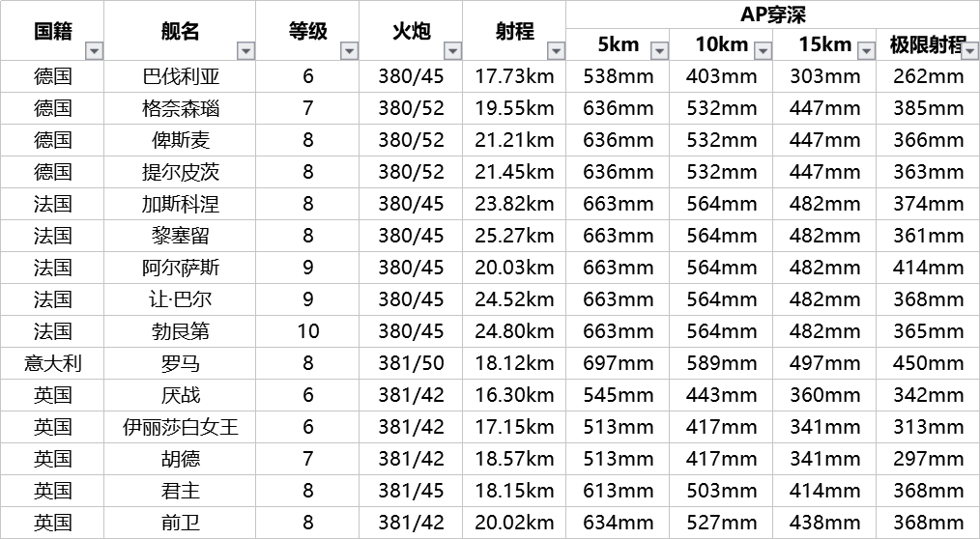
Task: Select the cell containing 俾斯麦
Action: tap(181, 140)
